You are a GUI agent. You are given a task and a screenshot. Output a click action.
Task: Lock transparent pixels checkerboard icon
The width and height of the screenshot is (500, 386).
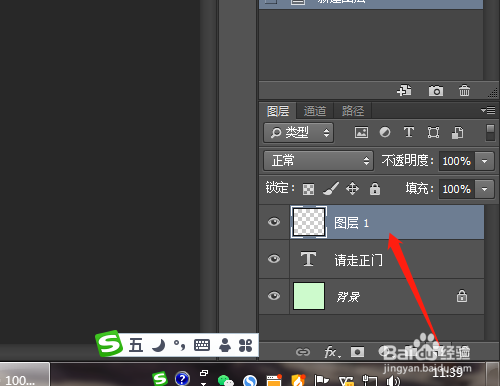coord(308,189)
